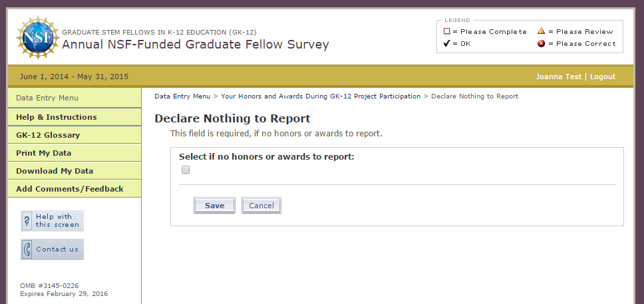Select Download My Data
Viewport: 644px width, 304px height.
[x=75, y=171]
